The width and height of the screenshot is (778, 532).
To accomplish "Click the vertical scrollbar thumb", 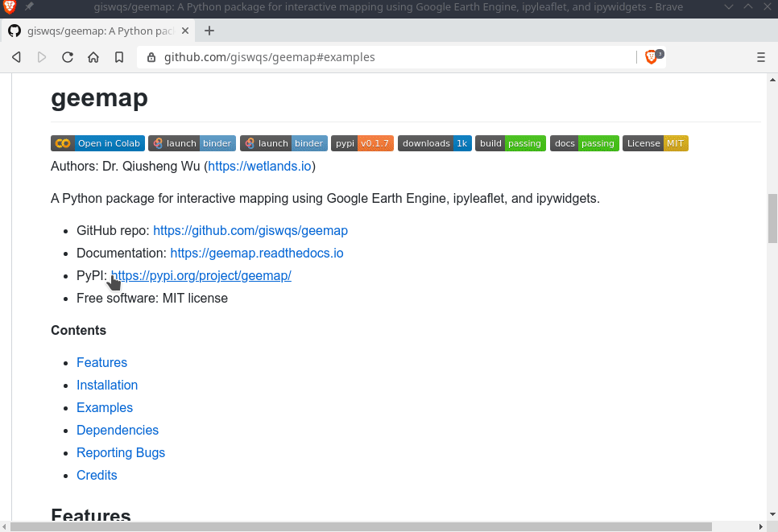I will 772,218.
